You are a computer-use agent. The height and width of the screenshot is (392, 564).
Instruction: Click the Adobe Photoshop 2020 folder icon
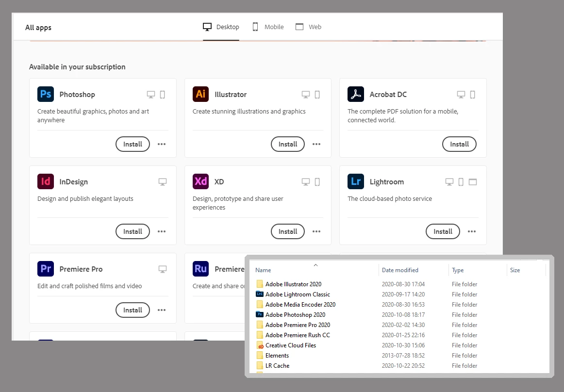click(x=260, y=314)
